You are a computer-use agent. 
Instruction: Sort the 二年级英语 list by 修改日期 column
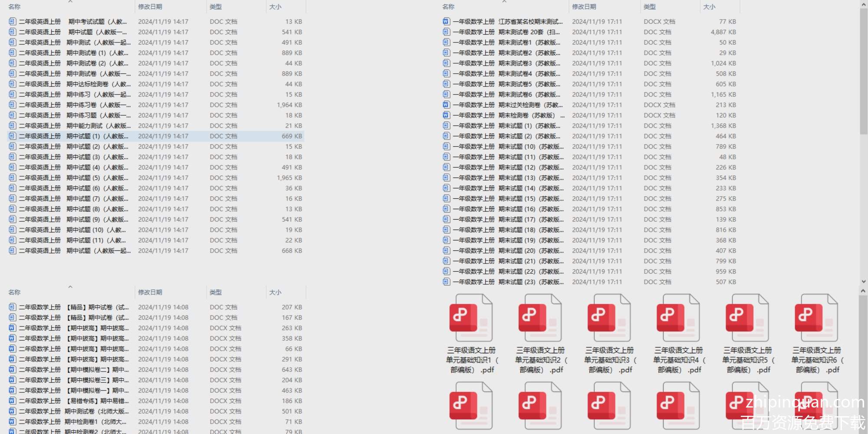(x=150, y=7)
